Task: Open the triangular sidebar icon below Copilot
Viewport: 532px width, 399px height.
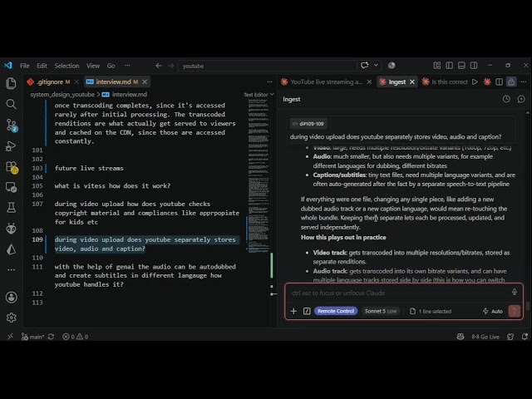Action: [11, 249]
